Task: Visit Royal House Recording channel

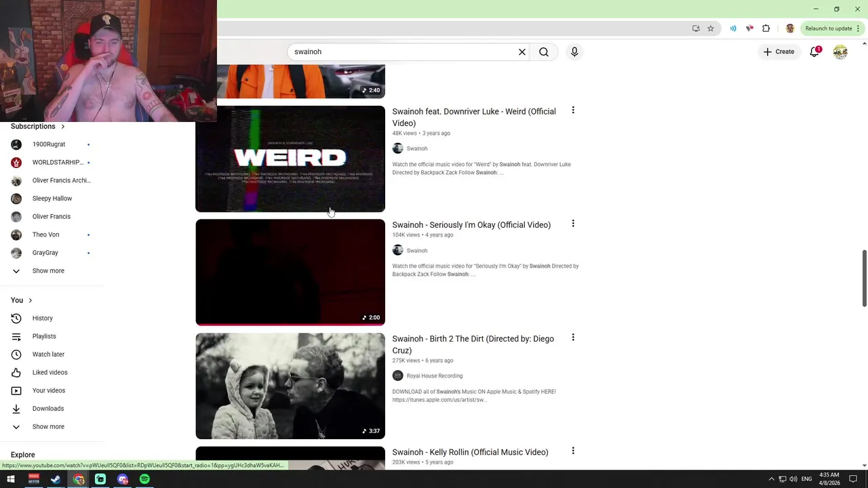Action: click(435, 376)
